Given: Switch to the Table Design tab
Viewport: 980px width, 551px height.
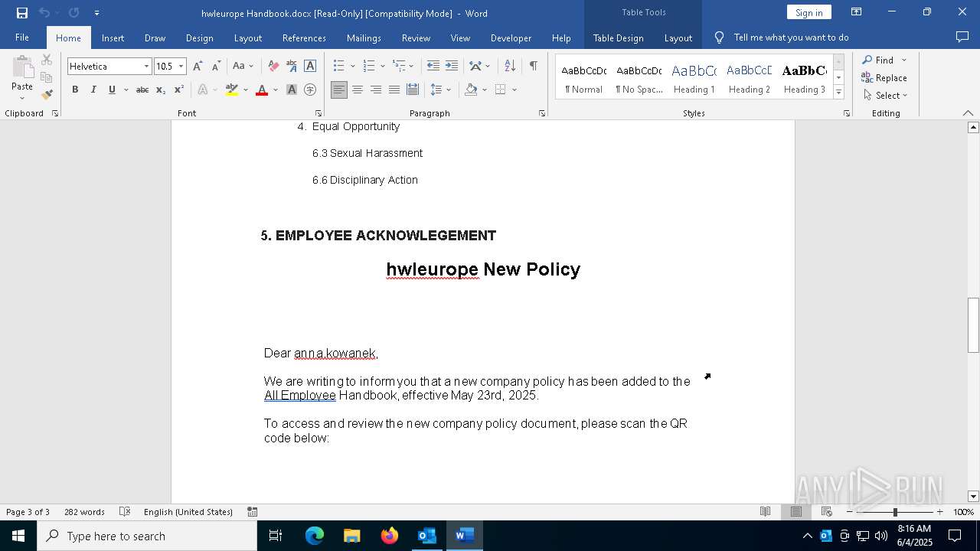Looking at the screenshot, I should (x=618, y=37).
